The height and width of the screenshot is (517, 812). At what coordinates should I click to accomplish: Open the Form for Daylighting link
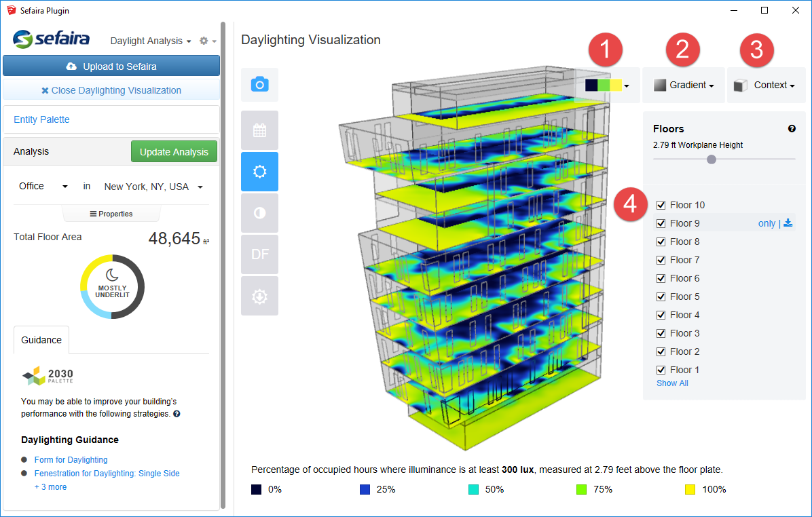tap(71, 460)
